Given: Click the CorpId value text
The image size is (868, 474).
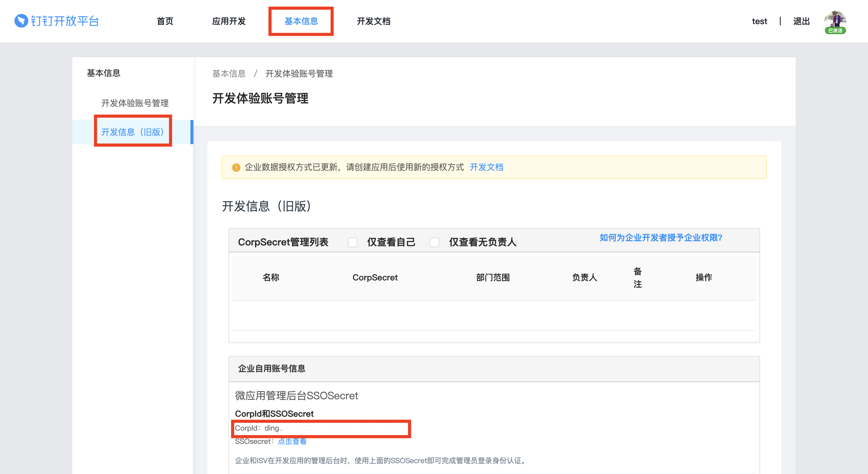Looking at the screenshot, I should (x=274, y=428).
